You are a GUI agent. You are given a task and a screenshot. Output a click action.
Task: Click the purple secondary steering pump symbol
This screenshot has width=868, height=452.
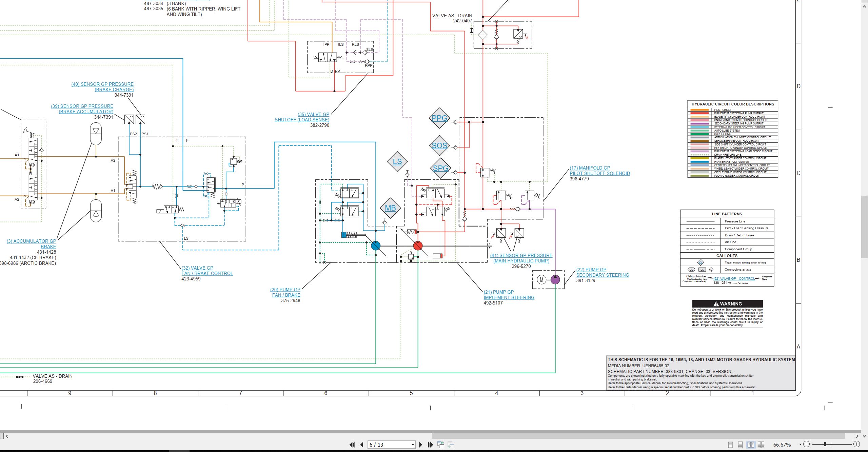pos(555,279)
